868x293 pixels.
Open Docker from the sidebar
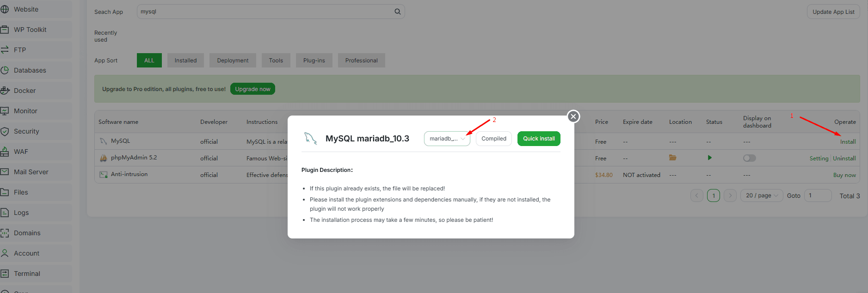[25, 91]
